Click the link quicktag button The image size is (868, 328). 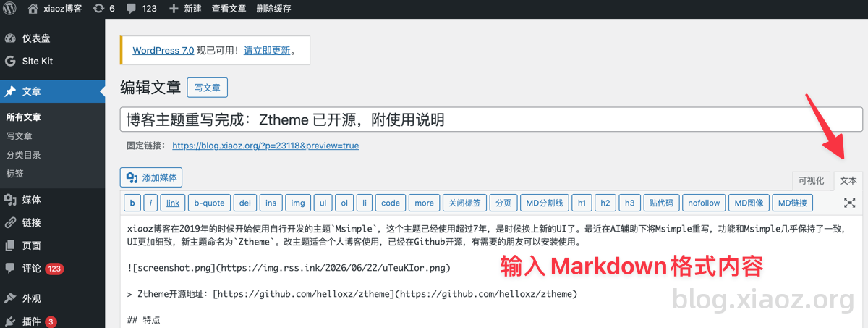[171, 203]
